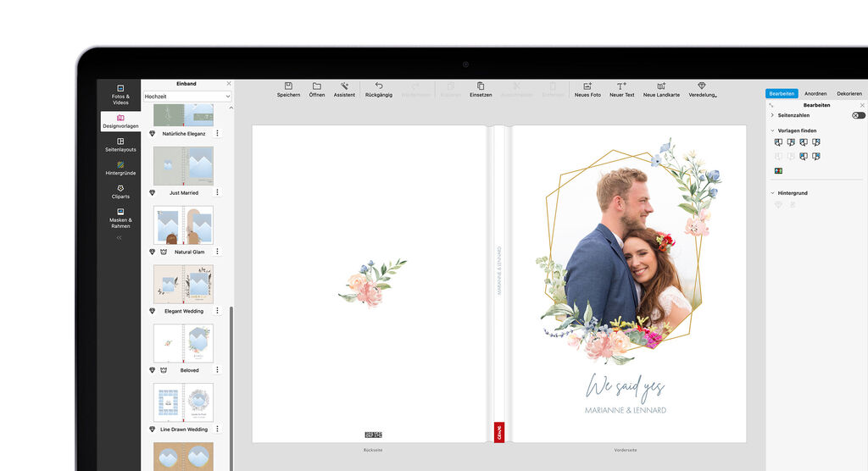Select the spine text on the book cover
This screenshot has height=471, width=868.
pyautogui.click(x=498, y=270)
